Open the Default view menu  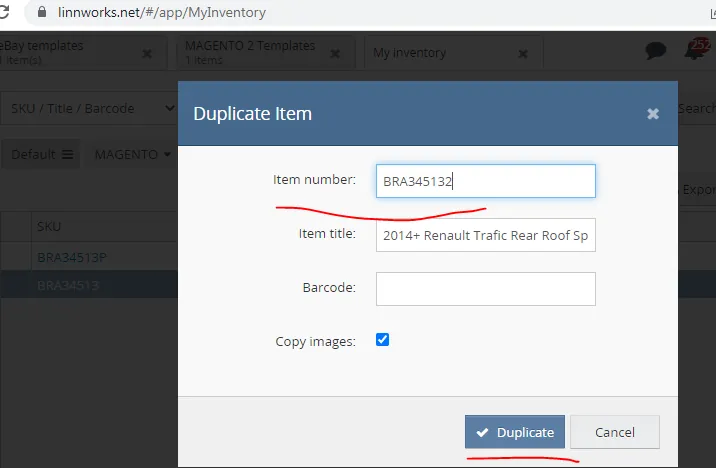42,154
